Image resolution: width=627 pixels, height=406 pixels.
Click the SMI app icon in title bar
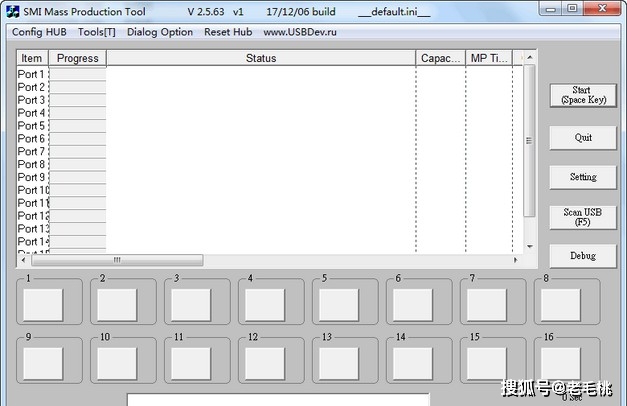click(13, 12)
